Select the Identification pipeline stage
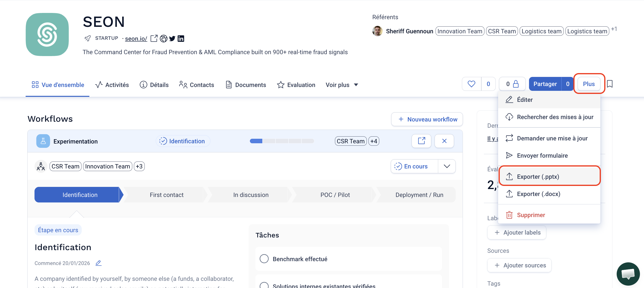 point(79,195)
